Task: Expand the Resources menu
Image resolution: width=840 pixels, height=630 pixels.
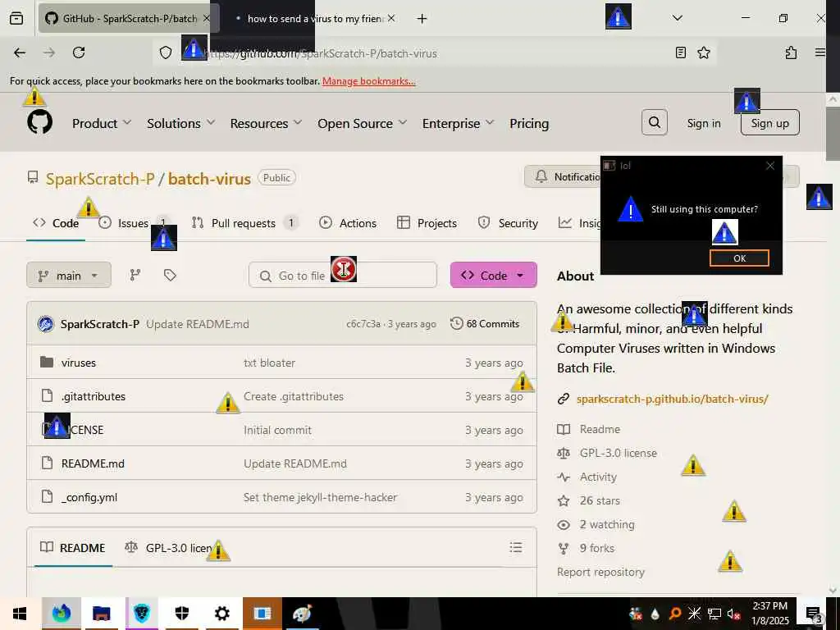Action: point(266,123)
